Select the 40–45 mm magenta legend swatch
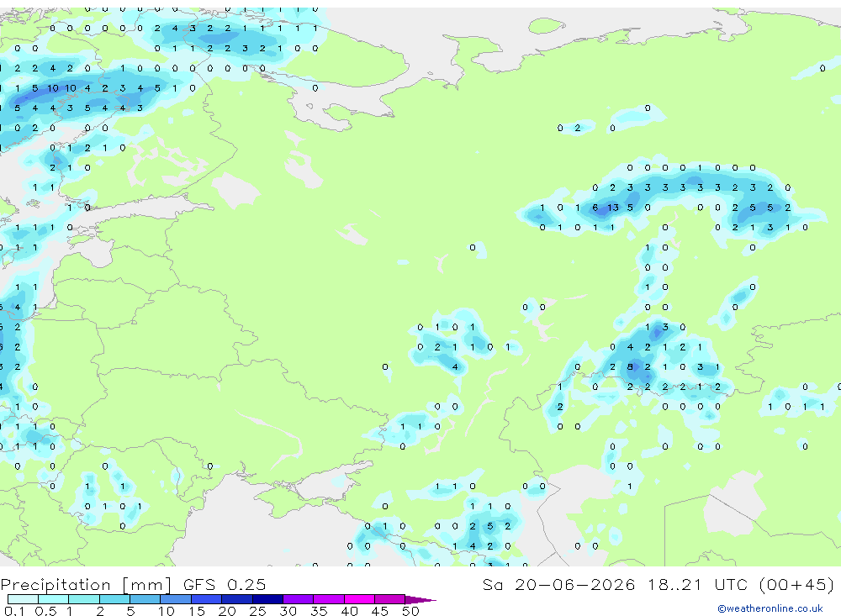 359,599
